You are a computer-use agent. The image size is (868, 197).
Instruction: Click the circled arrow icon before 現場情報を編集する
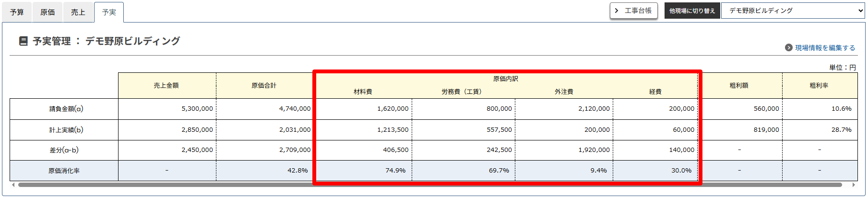(788, 47)
